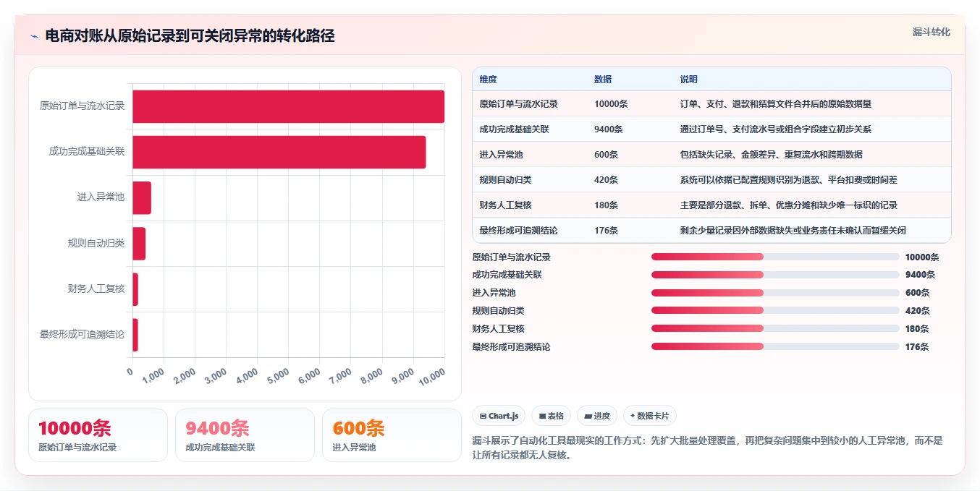Viewport: 980px width, 491px height.
Task: Click the 进入异常池 label in the progress list
Action: [494, 293]
